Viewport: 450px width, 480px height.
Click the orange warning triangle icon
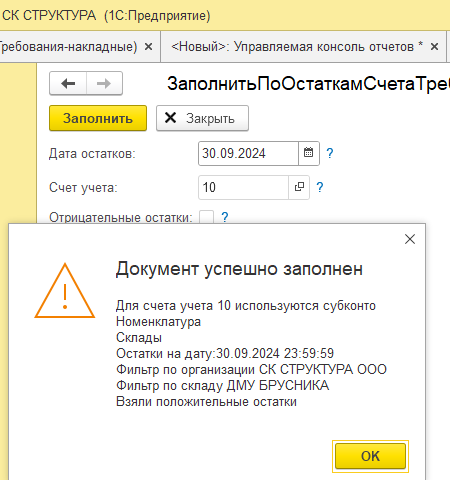click(x=65, y=291)
